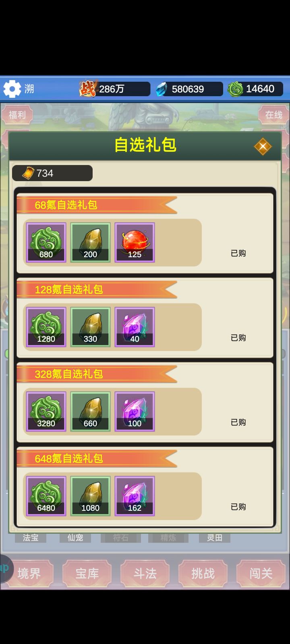Select the 680 jade item in 68氪 pack
Viewport: 290px width, 644px height.
[46, 243]
